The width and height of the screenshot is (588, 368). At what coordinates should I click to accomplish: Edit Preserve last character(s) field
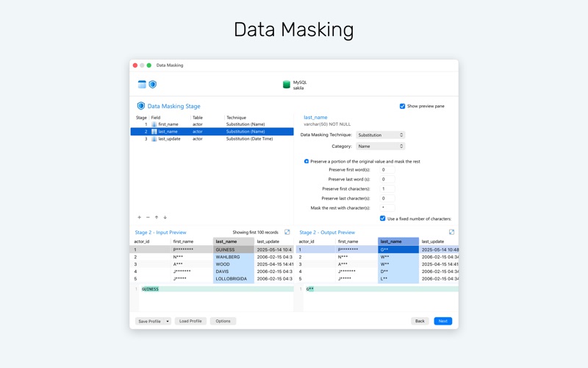click(387, 198)
